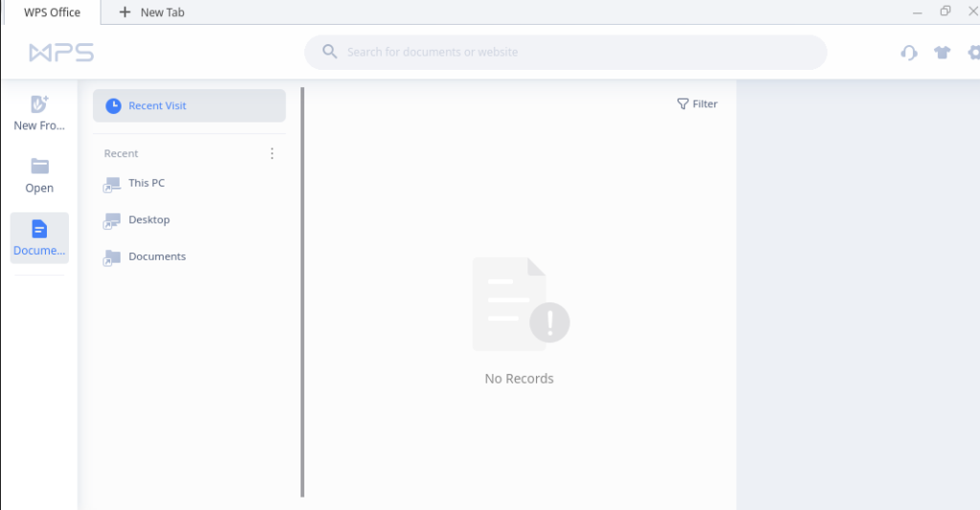
Task: Open settings via the gear icon
Action: coord(973,53)
